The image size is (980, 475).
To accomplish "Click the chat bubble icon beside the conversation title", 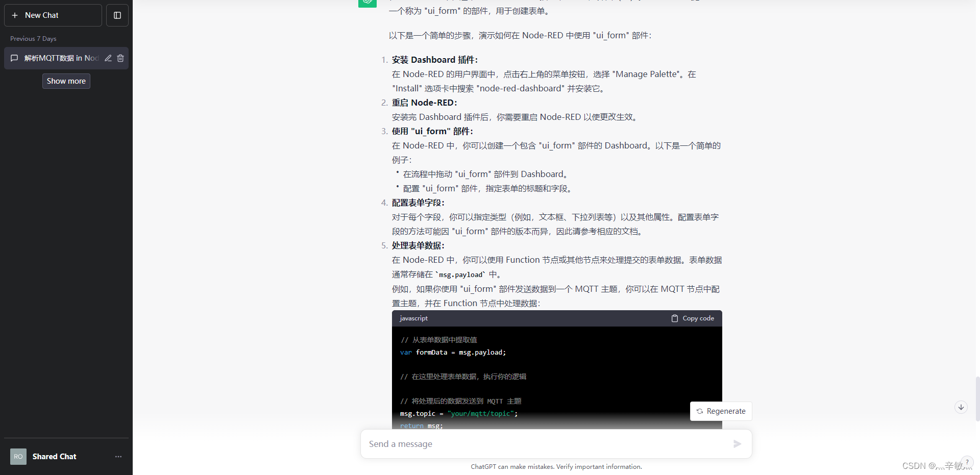I will (x=14, y=58).
